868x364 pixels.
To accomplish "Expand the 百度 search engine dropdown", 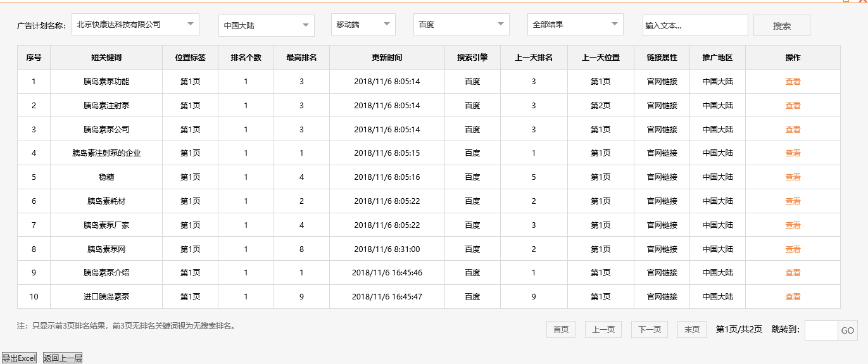I will [462, 25].
